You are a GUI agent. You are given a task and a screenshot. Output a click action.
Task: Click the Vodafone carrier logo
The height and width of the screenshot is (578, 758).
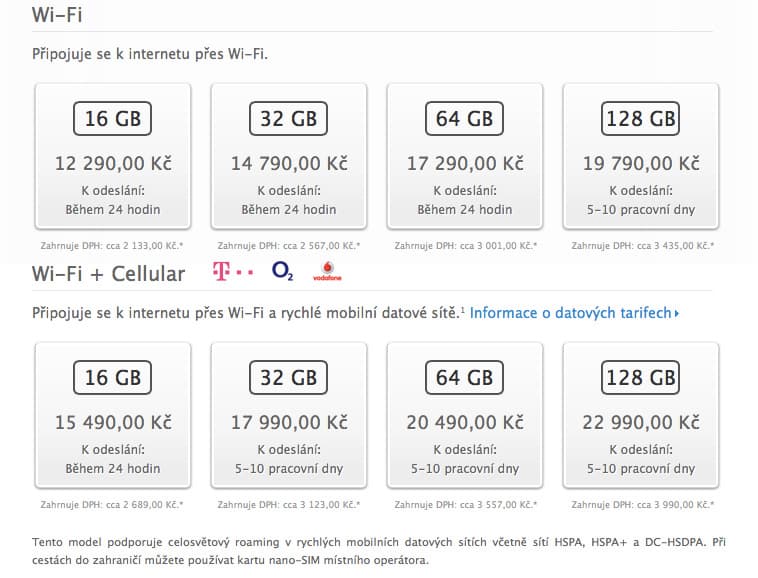coord(327,270)
